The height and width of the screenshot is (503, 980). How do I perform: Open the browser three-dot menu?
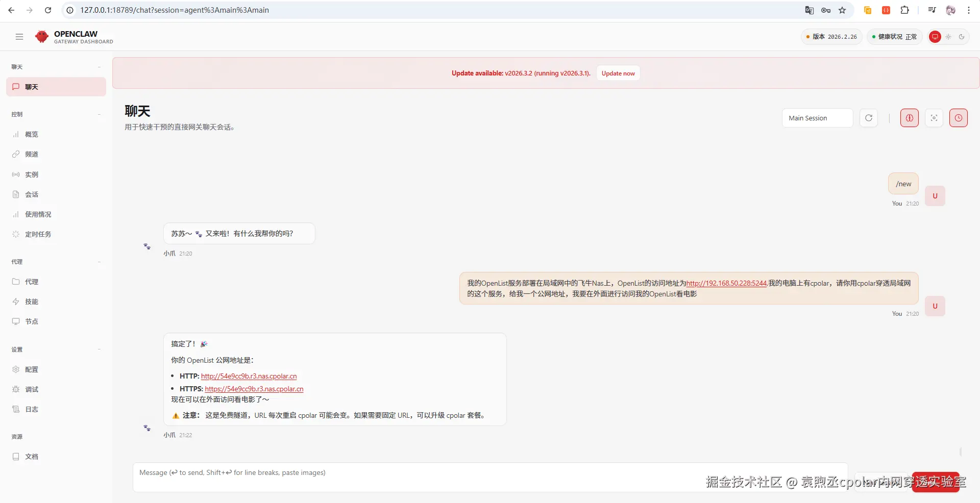point(969,10)
